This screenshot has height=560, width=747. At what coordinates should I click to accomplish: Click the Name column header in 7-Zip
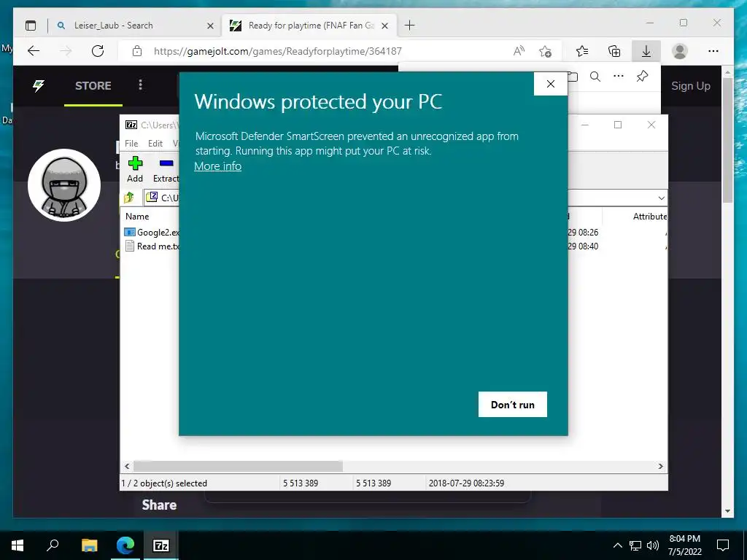[x=137, y=216]
